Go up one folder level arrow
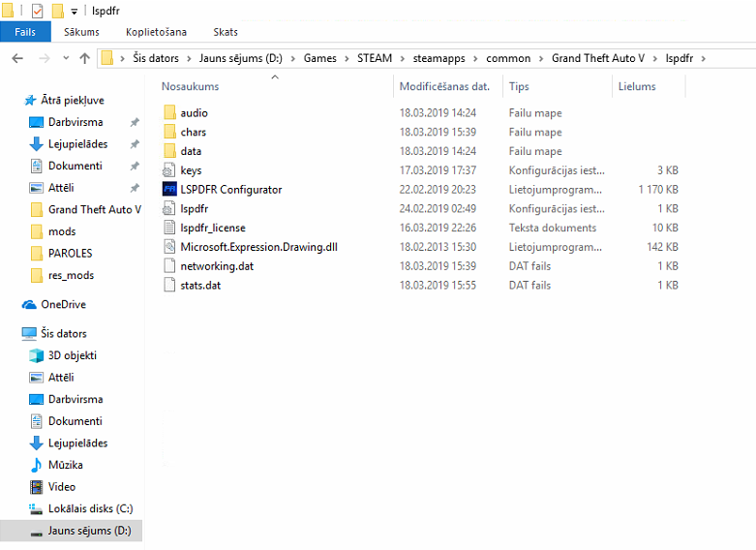Screen dimensions: 756x550 pyautogui.click(x=85, y=58)
